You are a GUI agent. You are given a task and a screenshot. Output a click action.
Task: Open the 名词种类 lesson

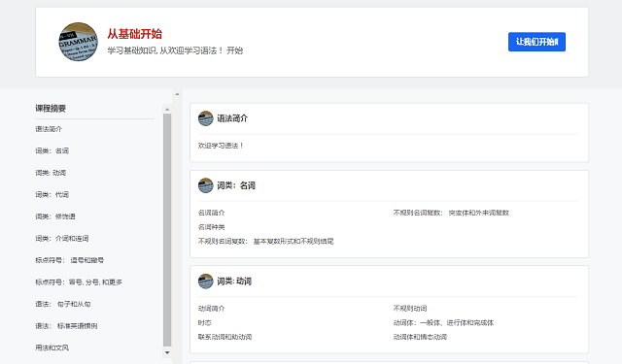tap(212, 227)
